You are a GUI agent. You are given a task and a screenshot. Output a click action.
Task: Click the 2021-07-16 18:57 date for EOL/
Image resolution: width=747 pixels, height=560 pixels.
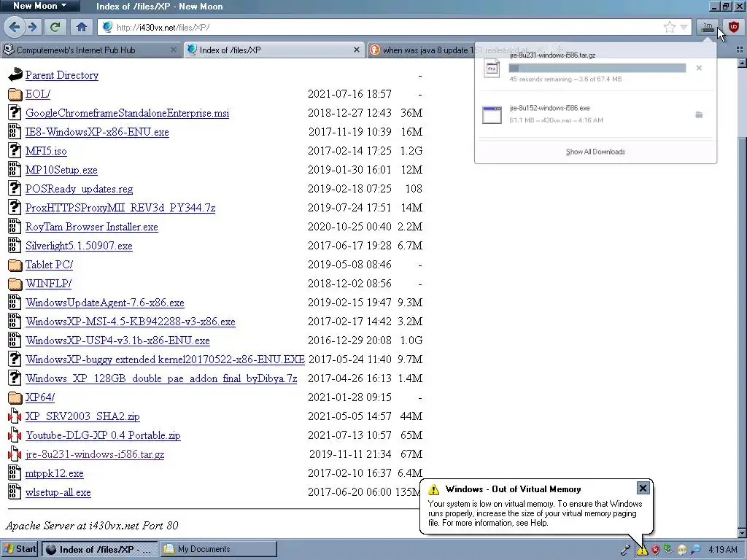pos(349,94)
